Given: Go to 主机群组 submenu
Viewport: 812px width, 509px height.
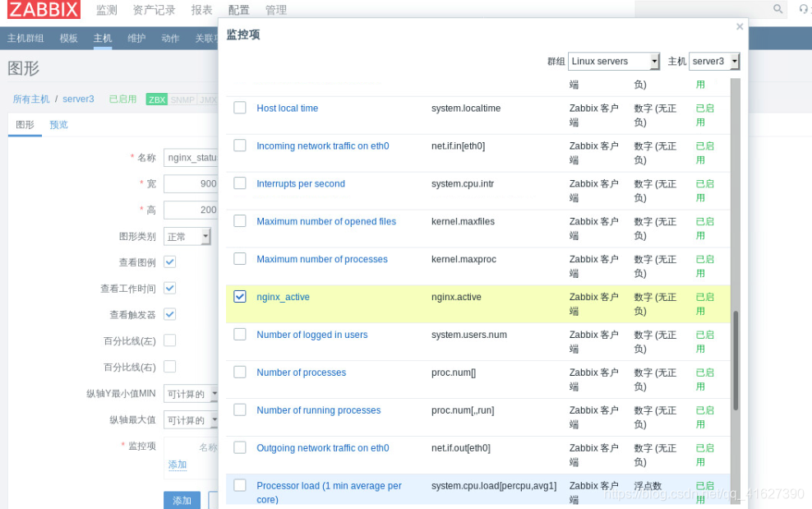Looking at the screenshot, I should [x=25, y=39].
